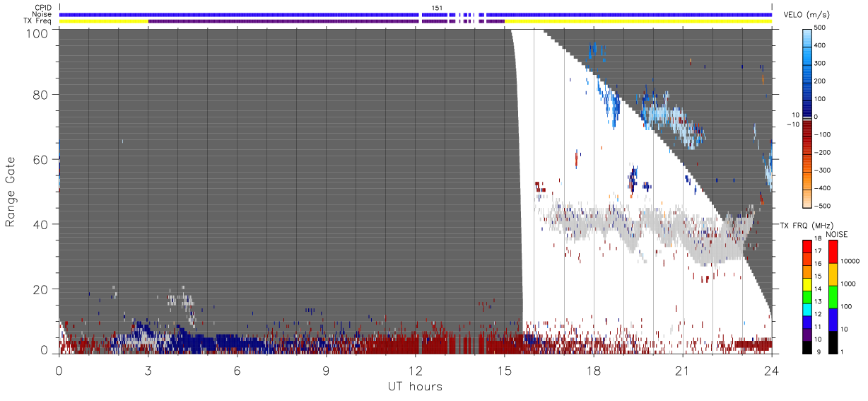Click the purple 10-11 MHz frequency swatch
This screenshot has height=401, width=868.
[x=807, y=334]
